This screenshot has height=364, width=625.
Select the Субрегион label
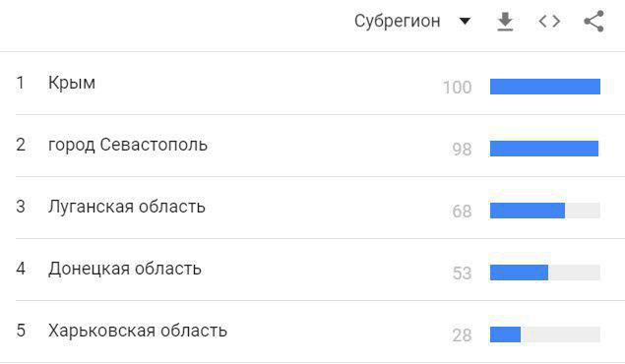click(x=397, y=21)
